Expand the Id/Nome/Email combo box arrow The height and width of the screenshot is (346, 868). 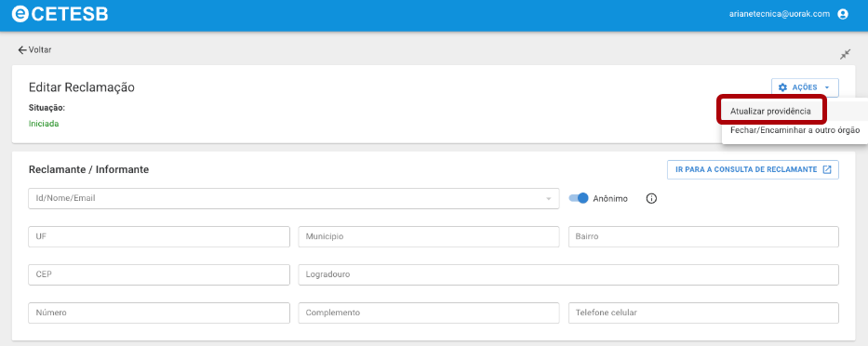point(549,198)
